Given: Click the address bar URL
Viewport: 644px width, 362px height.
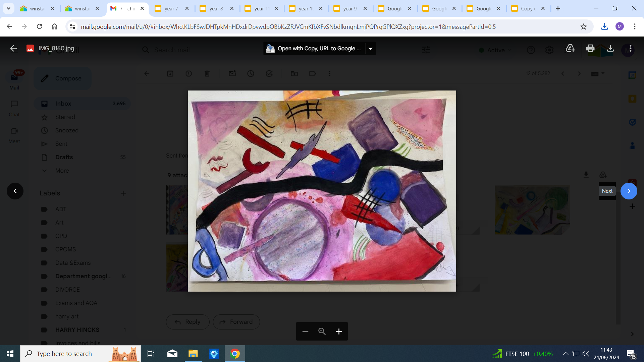Looking at the screenshot, I should point(288,26).
